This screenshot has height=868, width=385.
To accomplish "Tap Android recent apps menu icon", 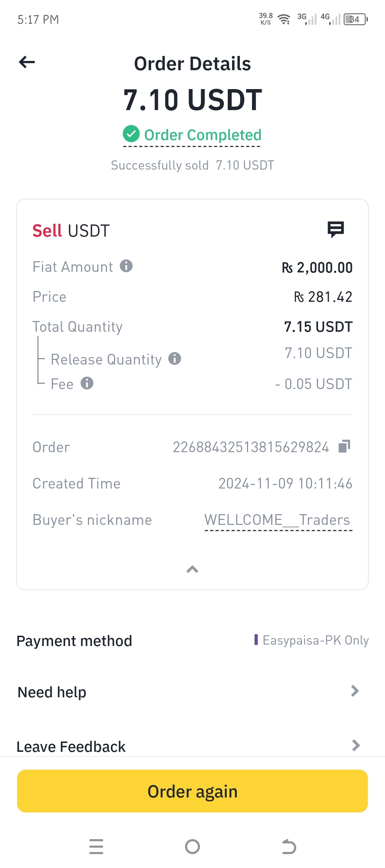I will (96, 847).
